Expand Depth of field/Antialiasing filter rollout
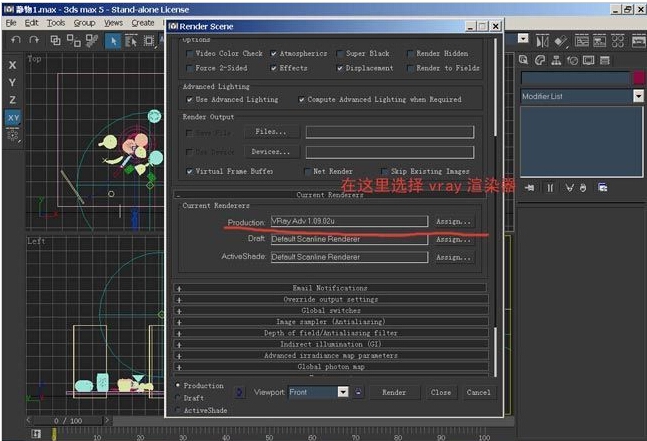Screen dimensions: 647x441 click(x=331, y=333)
